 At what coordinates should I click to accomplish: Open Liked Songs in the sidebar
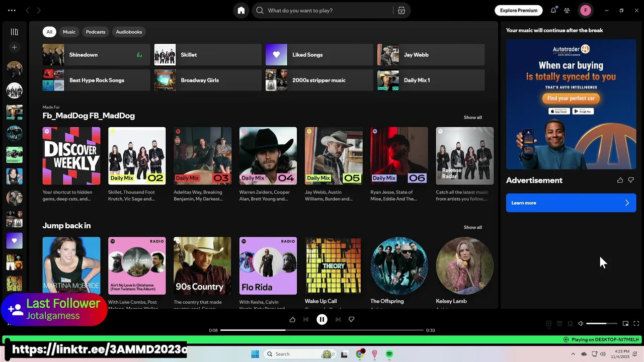(14, 241)
